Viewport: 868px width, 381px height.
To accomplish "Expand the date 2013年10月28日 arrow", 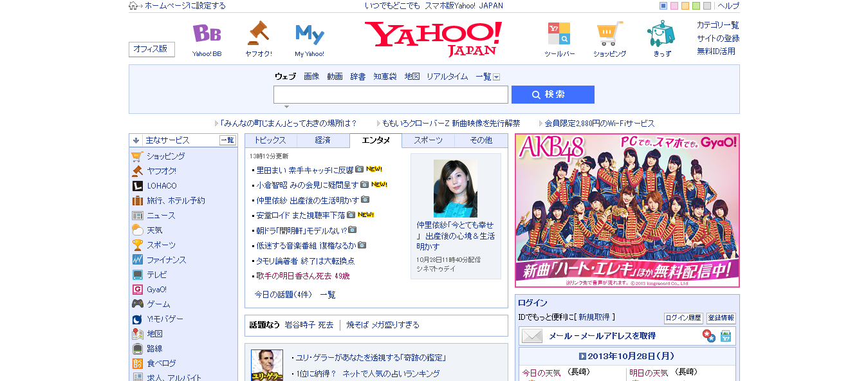I will (x=582, y=356).
